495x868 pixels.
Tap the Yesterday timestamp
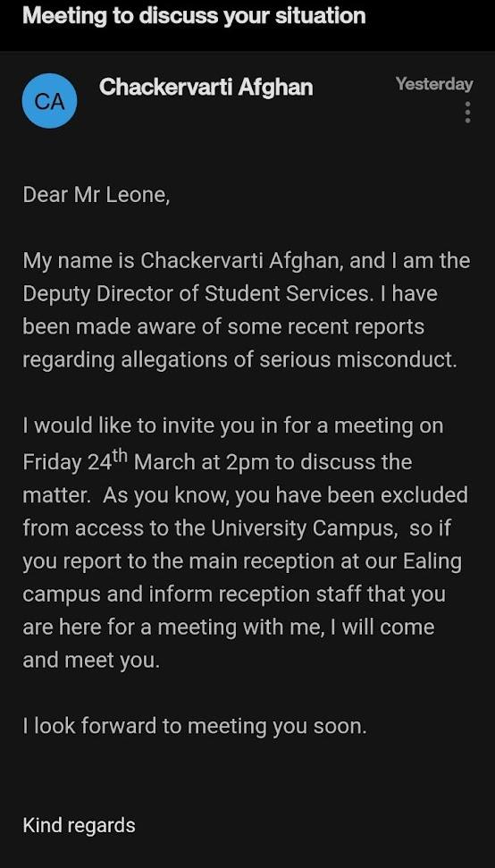click(434, 84)
